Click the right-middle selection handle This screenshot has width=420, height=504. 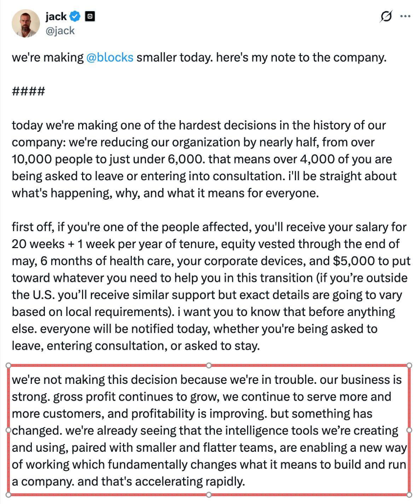click(x=410, y=430)
